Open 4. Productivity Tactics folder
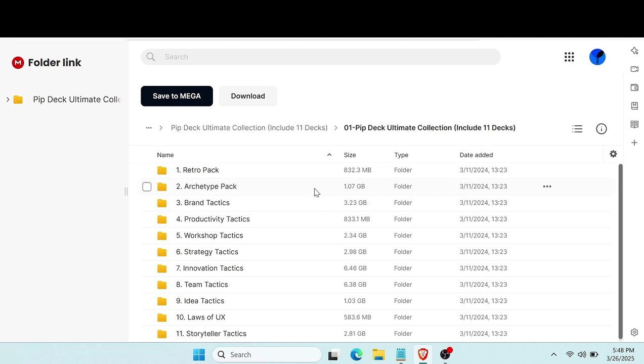This screenshot has height=364, width=644. point(213,219)
